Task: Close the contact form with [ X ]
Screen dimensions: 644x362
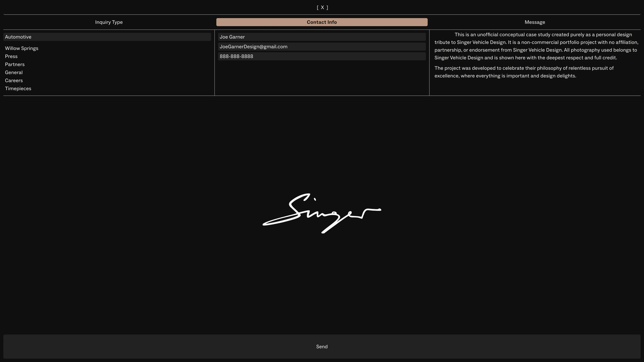Action: click(x=322, y=8)
